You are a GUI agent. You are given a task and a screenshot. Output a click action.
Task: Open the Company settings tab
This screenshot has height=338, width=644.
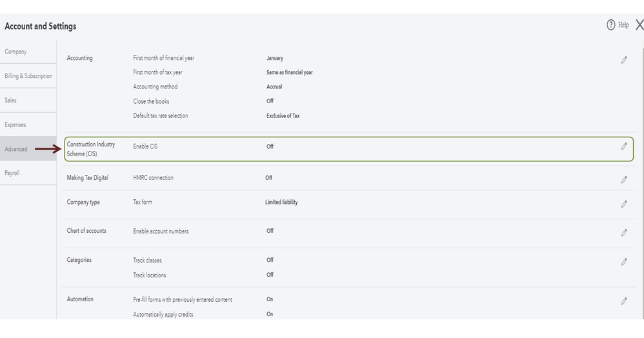click(x=16, y=52)
